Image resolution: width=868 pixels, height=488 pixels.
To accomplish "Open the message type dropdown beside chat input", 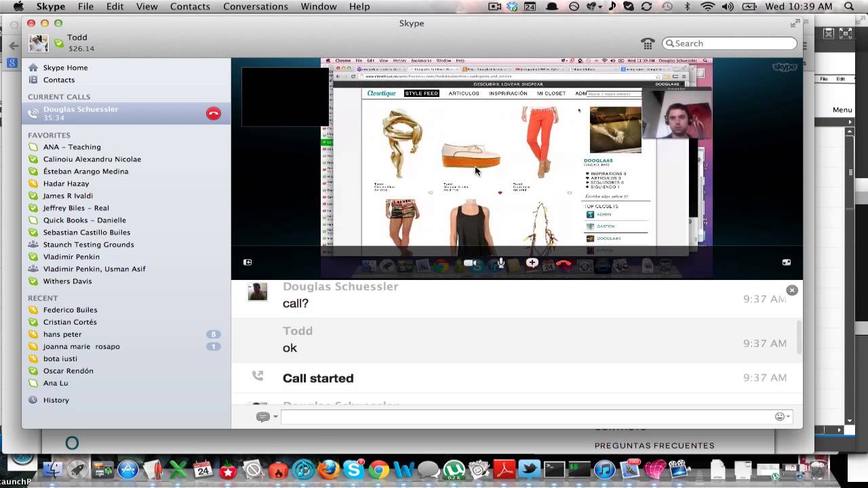I will (267, 417).
